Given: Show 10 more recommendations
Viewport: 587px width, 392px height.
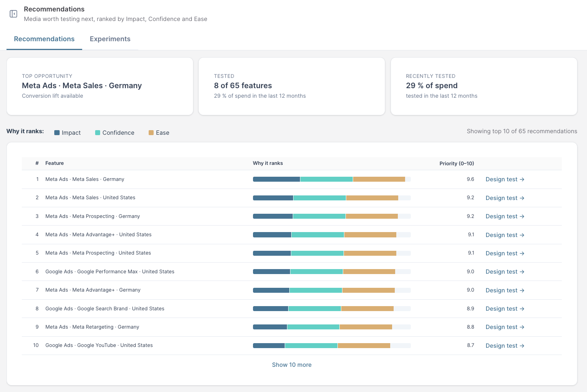Looking at the screenshot, I should point(292,365).
